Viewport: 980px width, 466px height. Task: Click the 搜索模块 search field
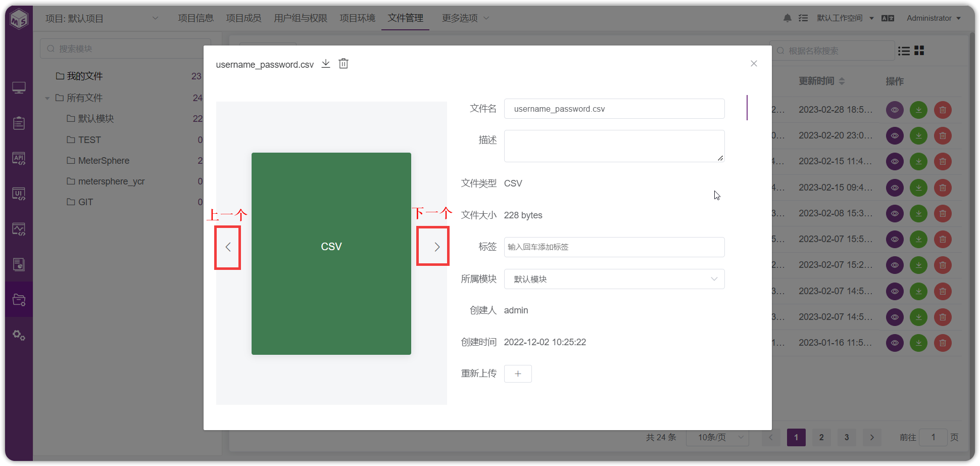click(125, 49)
